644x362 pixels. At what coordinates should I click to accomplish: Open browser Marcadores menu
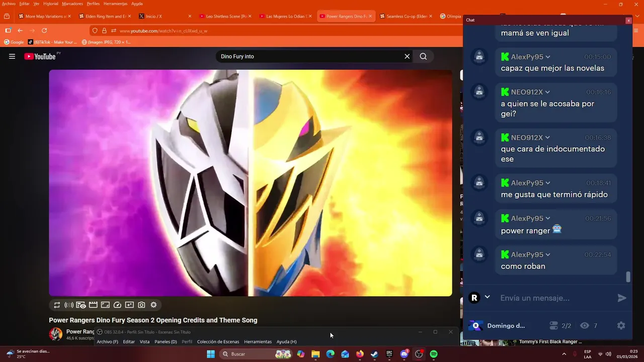coord(72,4)
